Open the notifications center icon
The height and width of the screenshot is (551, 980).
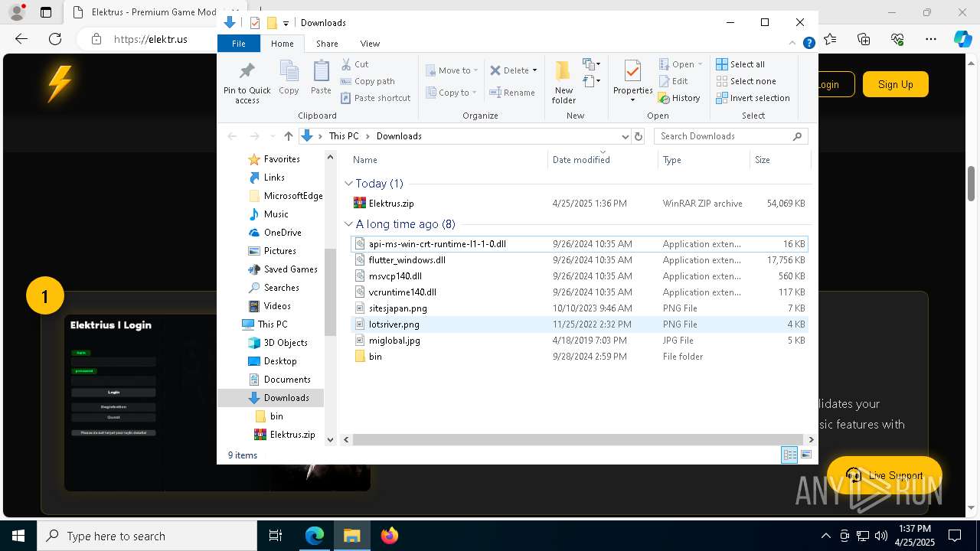coord(955,536)
